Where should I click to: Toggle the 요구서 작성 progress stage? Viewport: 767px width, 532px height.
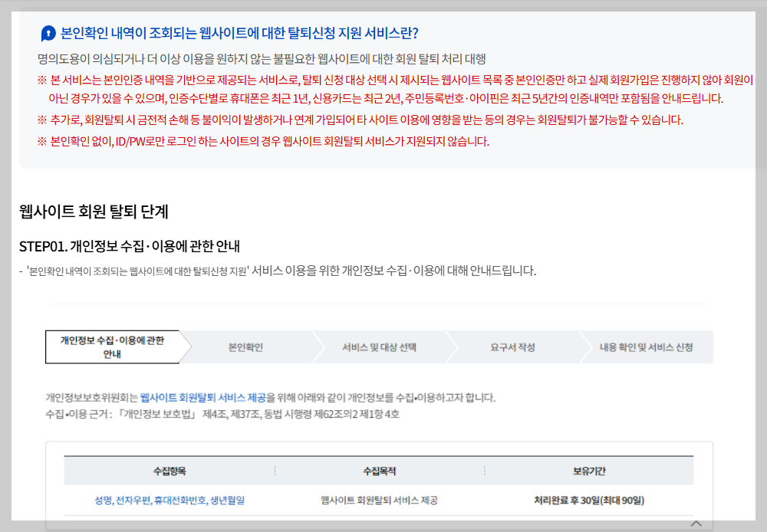pos(514,346)
